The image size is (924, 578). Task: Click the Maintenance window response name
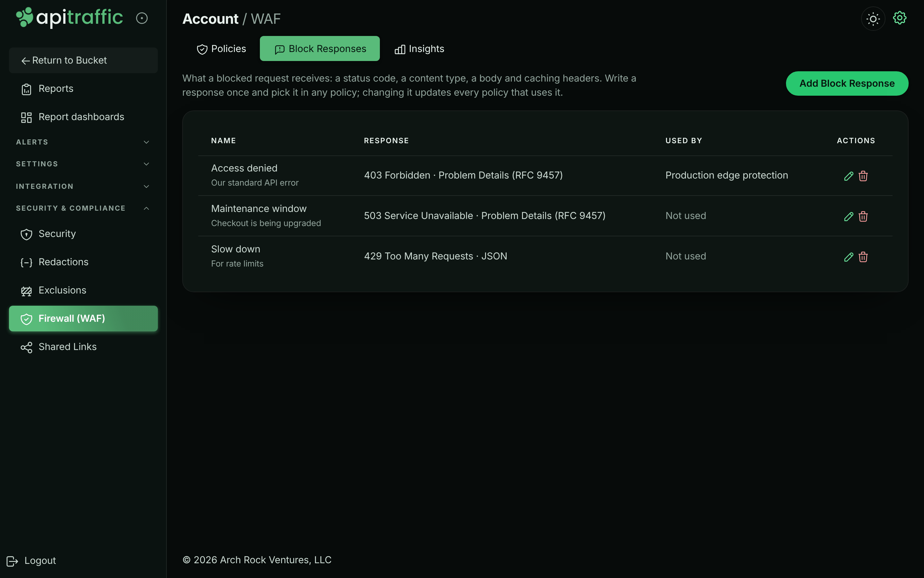pos(259,209)
